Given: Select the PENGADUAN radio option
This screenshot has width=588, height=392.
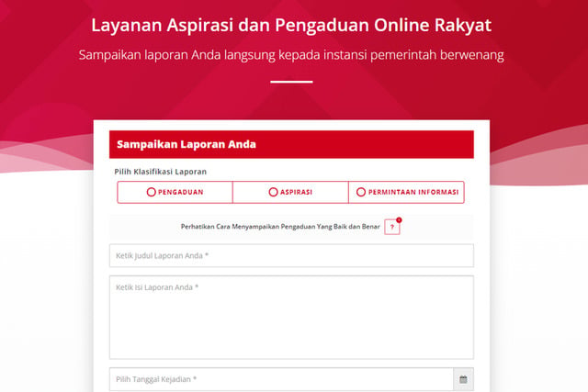Looking at the screenshot, I should [x=175, y=192].
